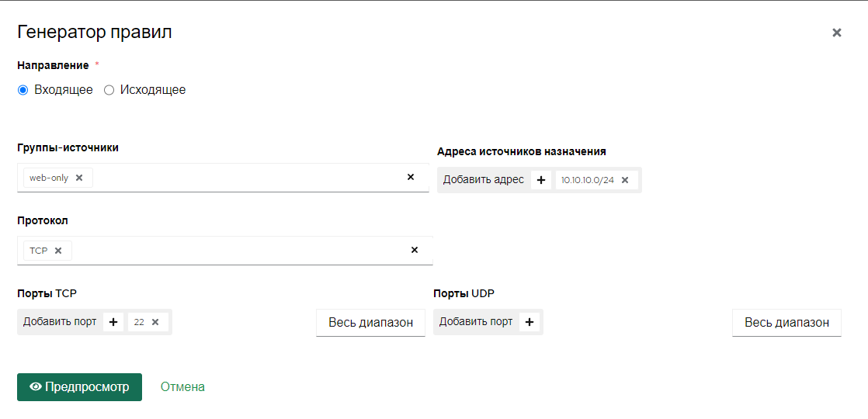Click the Предпросмотр preview button
Viewport: 868px width, 419px height.
coord(79,387)
